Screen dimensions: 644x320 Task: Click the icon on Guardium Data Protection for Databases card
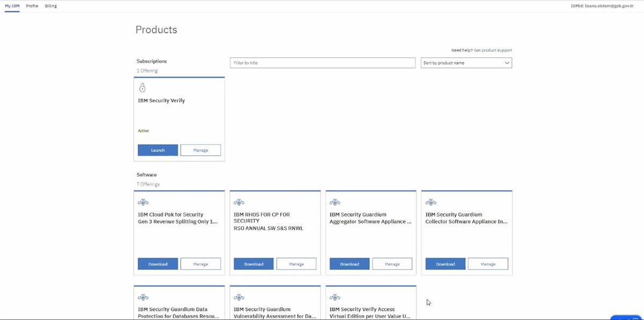(143, 297)
